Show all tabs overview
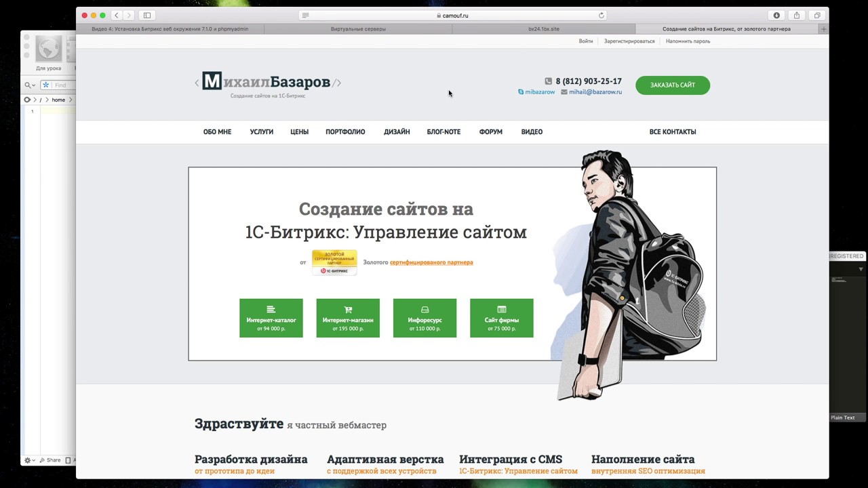The height and width of the screenshot is (488, 868). [x=817, y=15]
